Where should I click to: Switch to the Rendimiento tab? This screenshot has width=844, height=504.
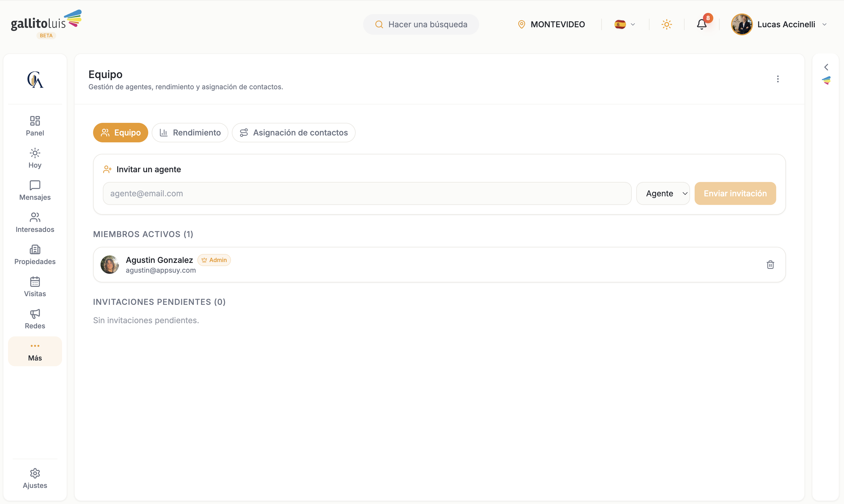[x=190, y=132]
